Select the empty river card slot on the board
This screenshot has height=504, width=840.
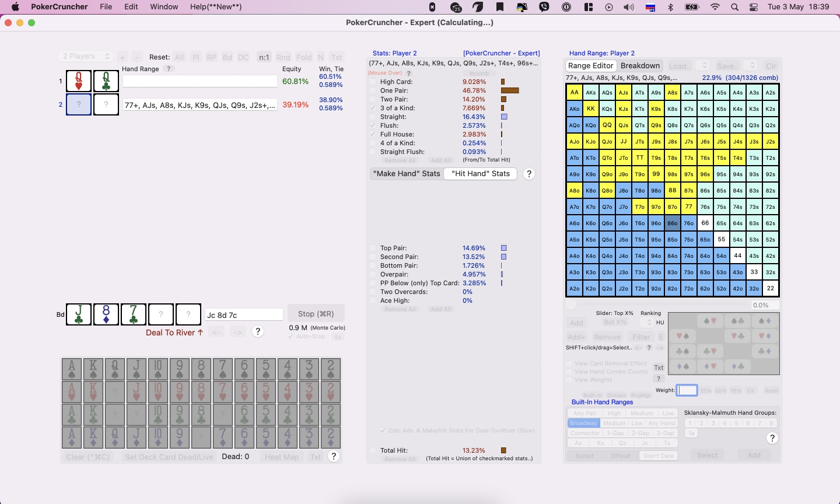coord(188,314)
